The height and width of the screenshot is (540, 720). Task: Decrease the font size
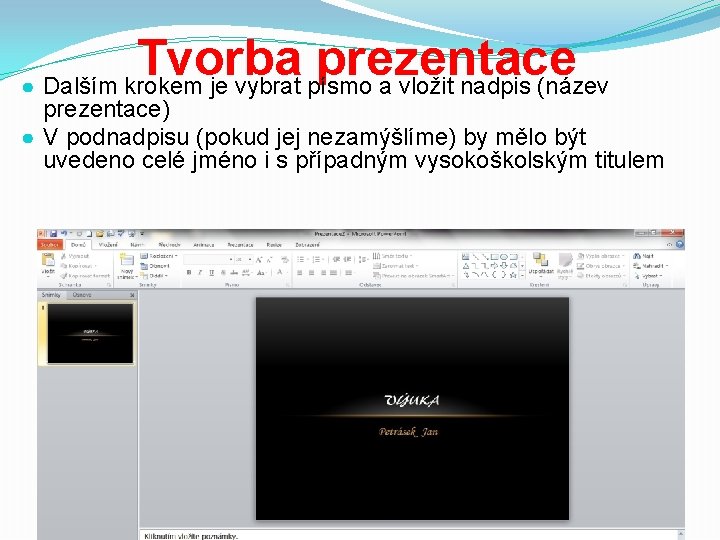[270, 260]
